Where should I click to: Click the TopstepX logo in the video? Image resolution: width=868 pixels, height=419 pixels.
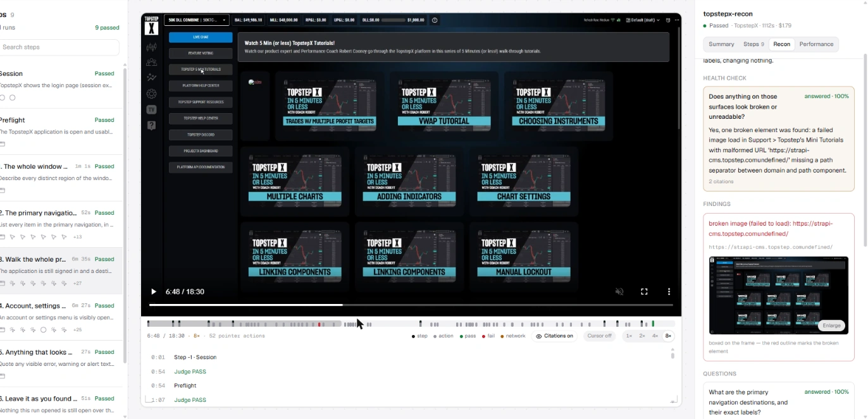pos(151,25)
